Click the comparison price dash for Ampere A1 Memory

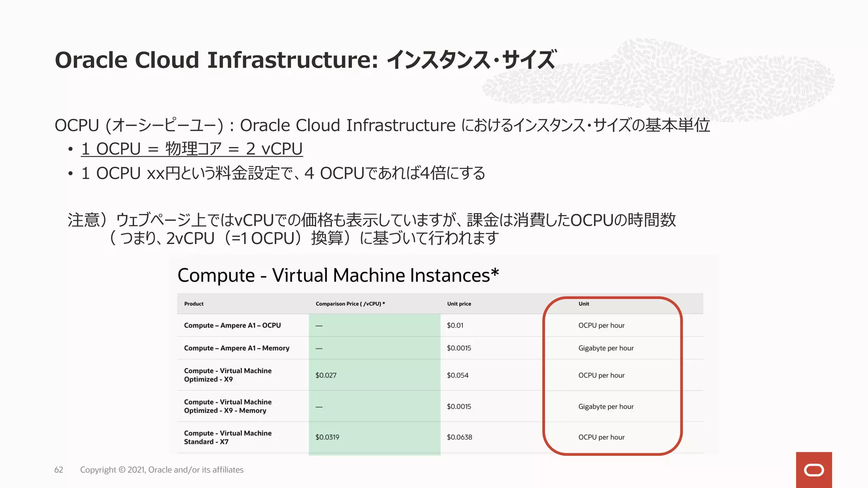pyautogui.click(x=319, y=348)
